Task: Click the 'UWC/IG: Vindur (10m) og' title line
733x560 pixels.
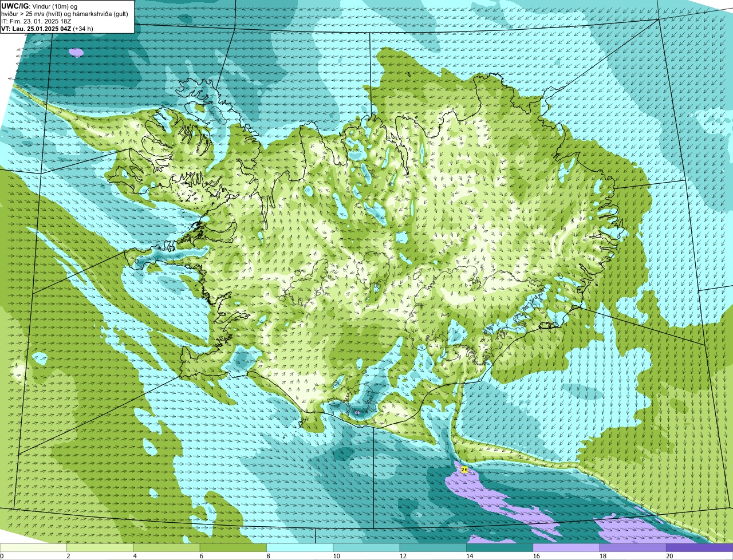Action: coord(39,6)
